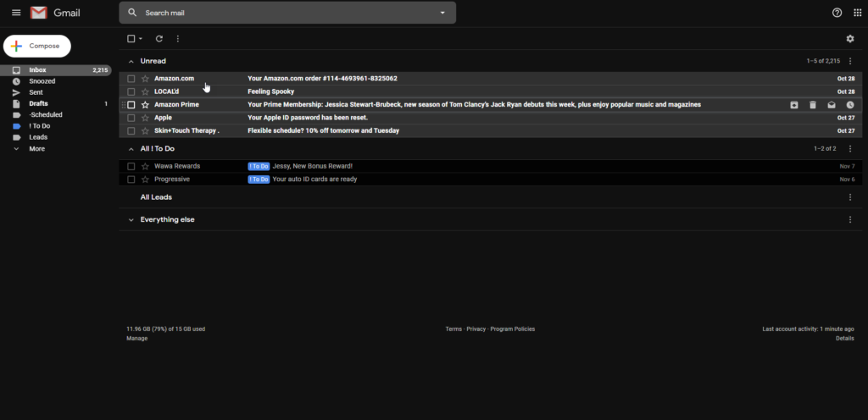
Task: Open the select dropdown arrow beside checkbox
Action: coord(141,39)
